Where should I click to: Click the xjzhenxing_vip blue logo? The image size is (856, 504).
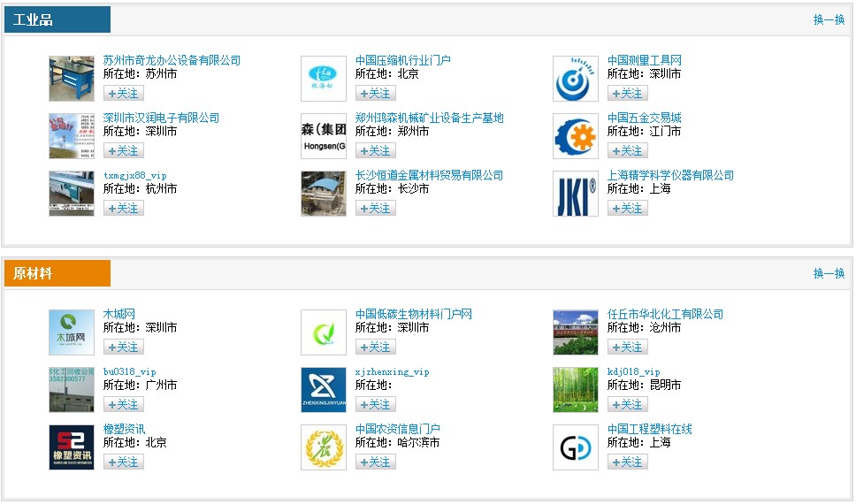[323, 390]
